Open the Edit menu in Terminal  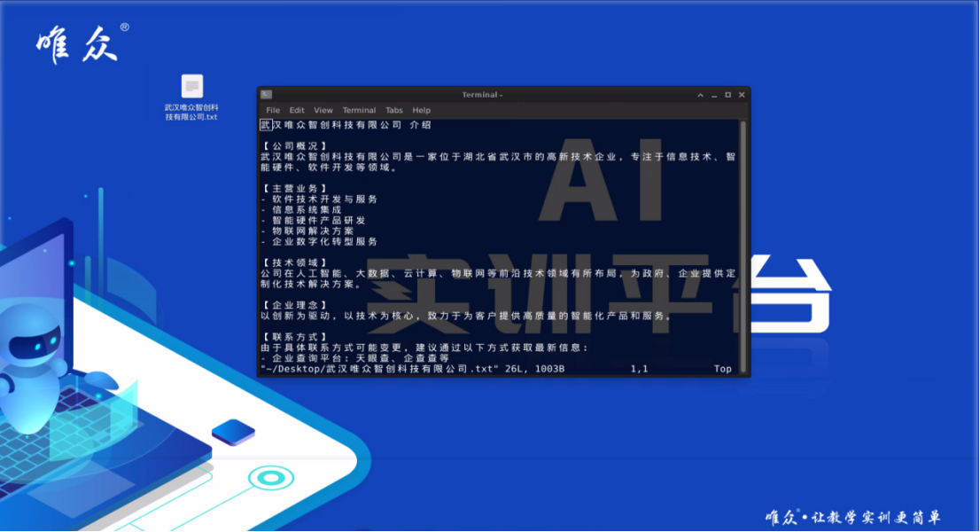pos(297,110)
